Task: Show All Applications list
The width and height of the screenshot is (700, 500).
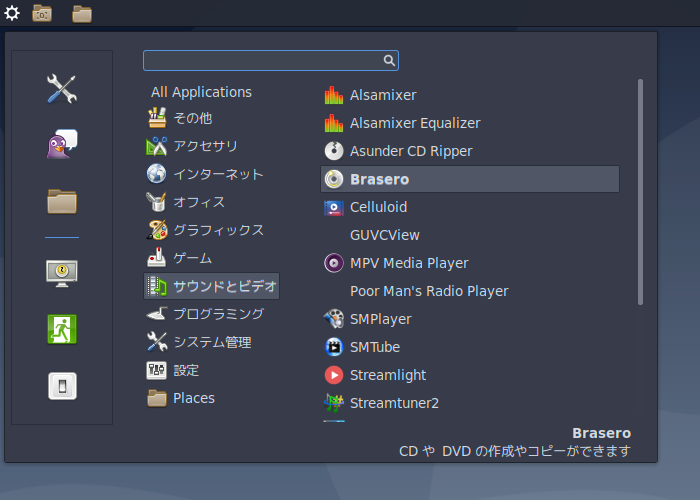Action: coord(201,92)
